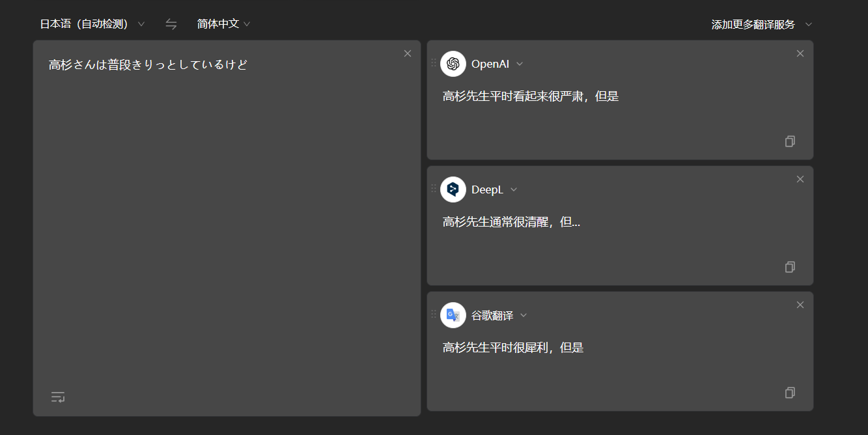Expand the OpenAI service options chevron
The width and height of the screenshot is (868, 435).
pos(520,64)
